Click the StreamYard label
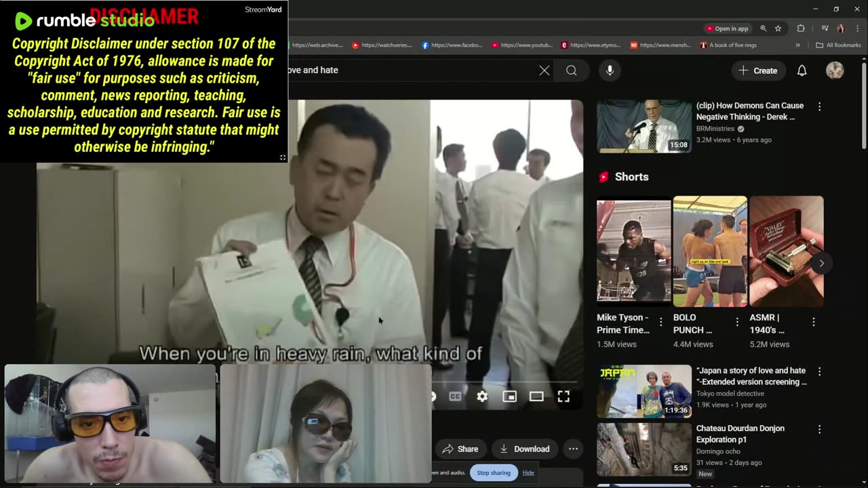Image resolution: width=868 pixels, height=488 pixels. click(263, 9)
